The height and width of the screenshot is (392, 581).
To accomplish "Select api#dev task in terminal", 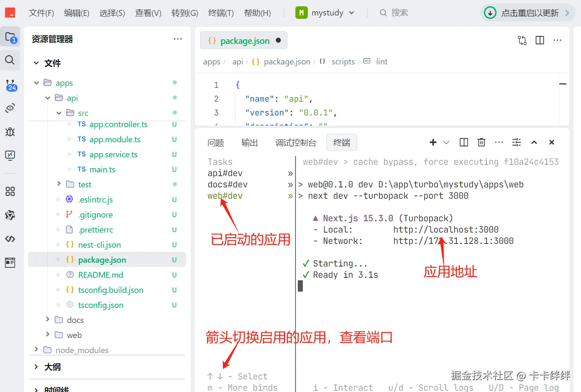I will [225, 173].
